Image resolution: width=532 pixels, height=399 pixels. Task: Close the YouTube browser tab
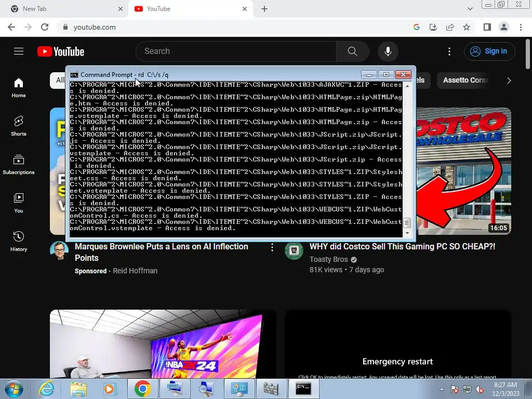[x=245, y=9]
